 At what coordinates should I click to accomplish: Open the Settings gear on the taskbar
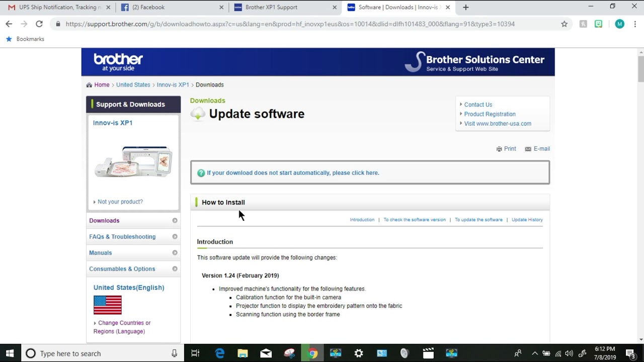click(x=359, y=353)
